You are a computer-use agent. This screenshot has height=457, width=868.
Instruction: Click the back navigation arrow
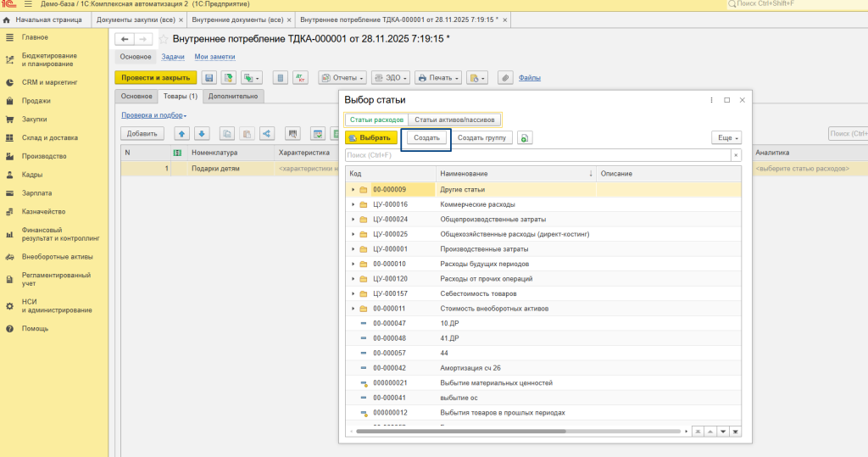125,39
